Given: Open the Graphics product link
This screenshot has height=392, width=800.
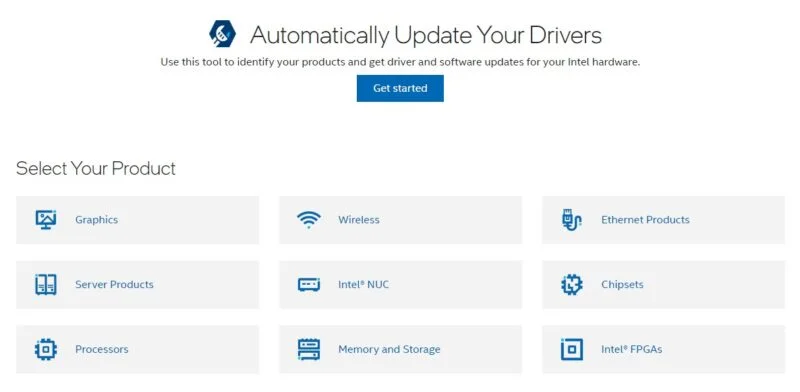Looking at the screenshot, I should click(x=96, y=219).
